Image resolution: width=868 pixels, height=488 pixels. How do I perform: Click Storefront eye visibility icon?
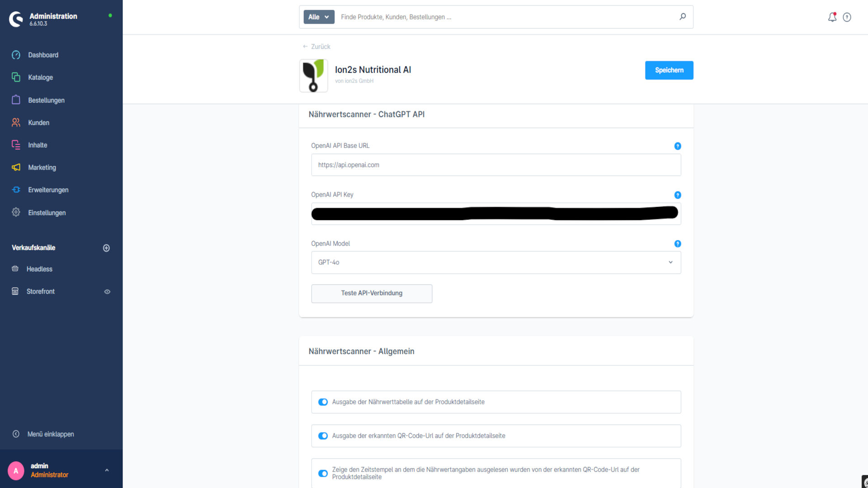(107, 291)
